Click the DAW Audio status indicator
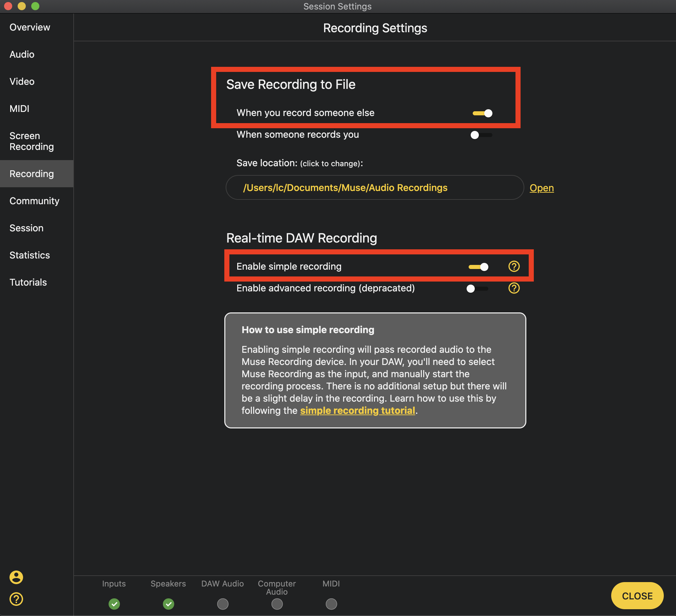The width and height of the screenshot is (676, 616). [223, 604]
